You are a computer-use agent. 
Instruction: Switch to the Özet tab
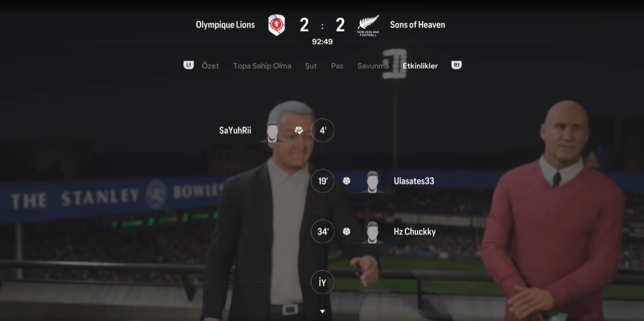[210, 65]
